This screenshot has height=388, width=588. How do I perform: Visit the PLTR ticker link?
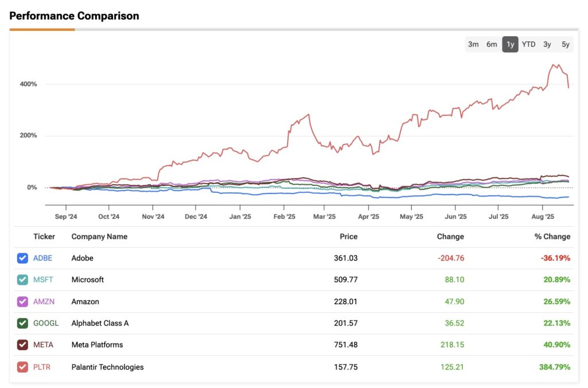tap(41, 367)
